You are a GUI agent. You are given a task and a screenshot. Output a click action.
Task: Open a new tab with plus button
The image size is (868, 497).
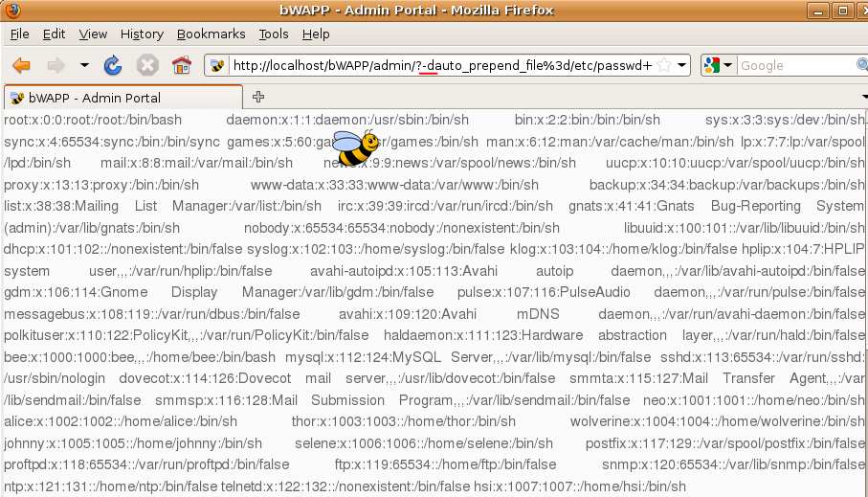(258, 97)
